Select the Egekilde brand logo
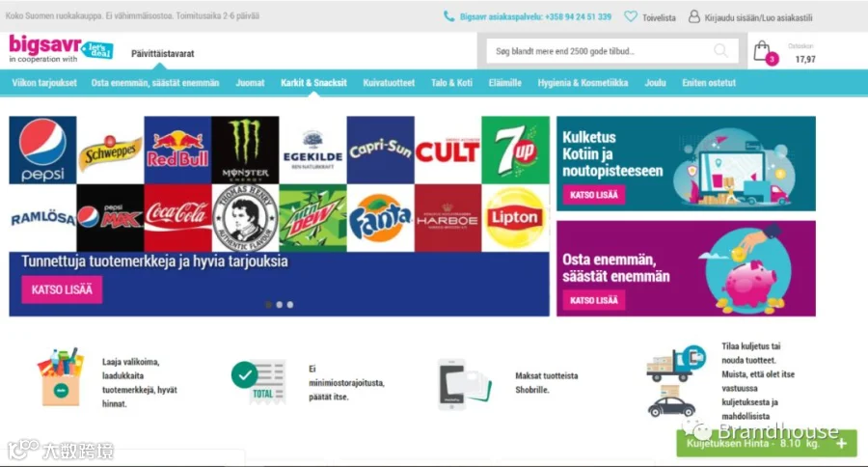The image size is (868, 467). [x=312, y=151]
